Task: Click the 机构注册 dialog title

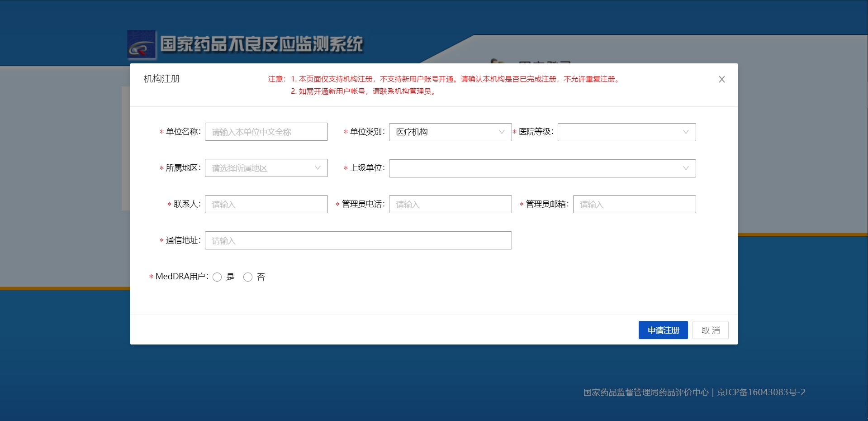Action: pyautogui.click(x=162, y=79)
